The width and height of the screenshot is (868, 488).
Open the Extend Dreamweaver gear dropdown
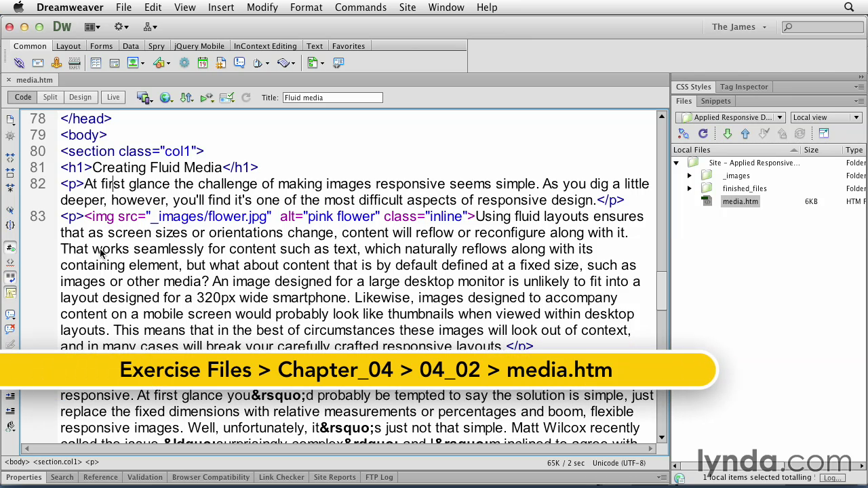point(121,27)
